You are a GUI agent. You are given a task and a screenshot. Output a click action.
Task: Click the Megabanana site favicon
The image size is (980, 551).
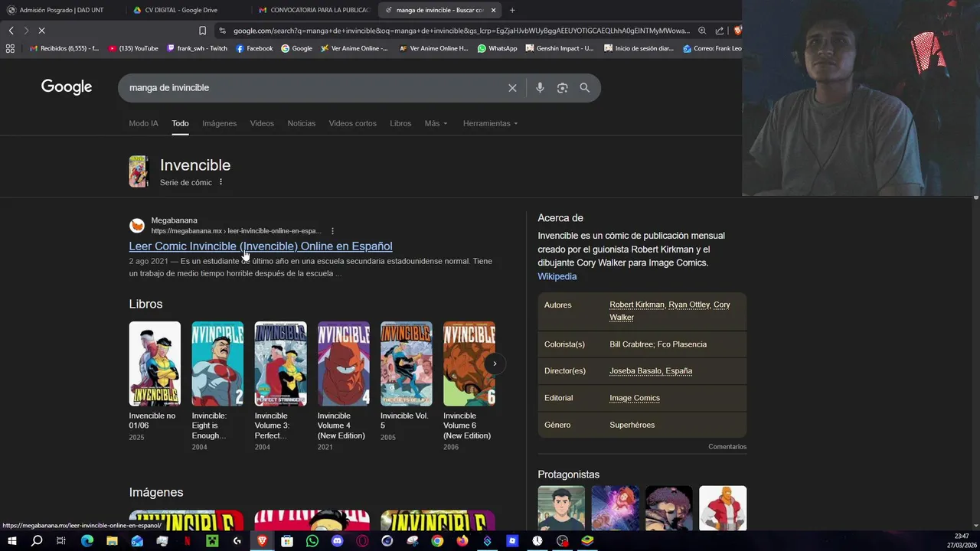(x=137, y=225)
